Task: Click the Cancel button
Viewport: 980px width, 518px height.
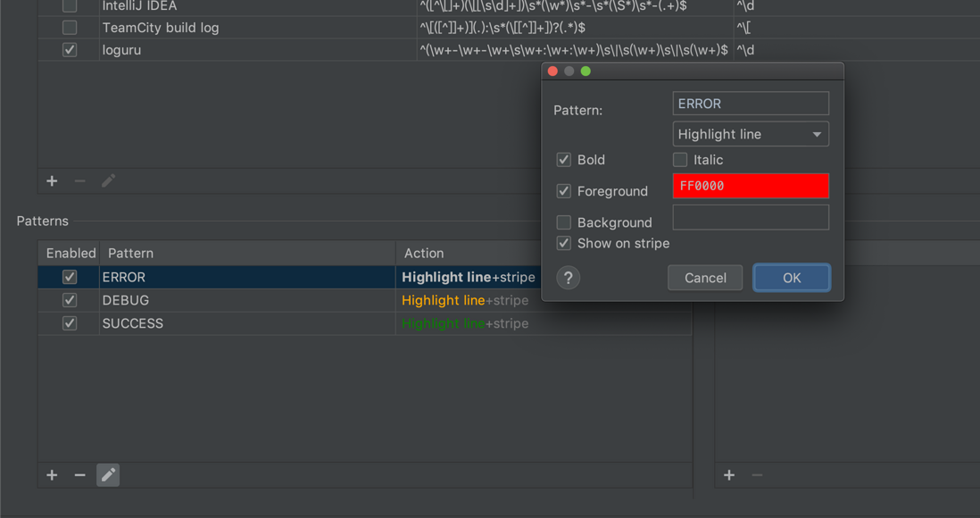Action: tap(705, 278)
